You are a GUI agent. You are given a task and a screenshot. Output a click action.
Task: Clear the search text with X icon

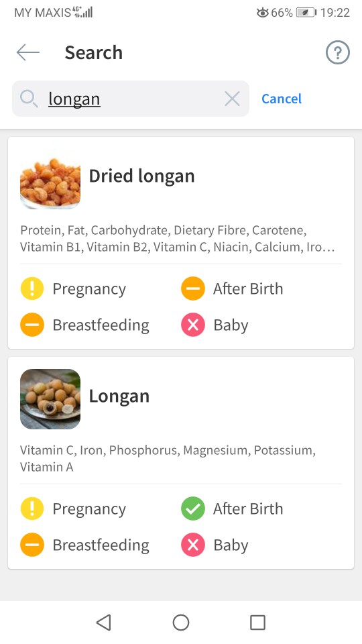(x=233, y=99)
